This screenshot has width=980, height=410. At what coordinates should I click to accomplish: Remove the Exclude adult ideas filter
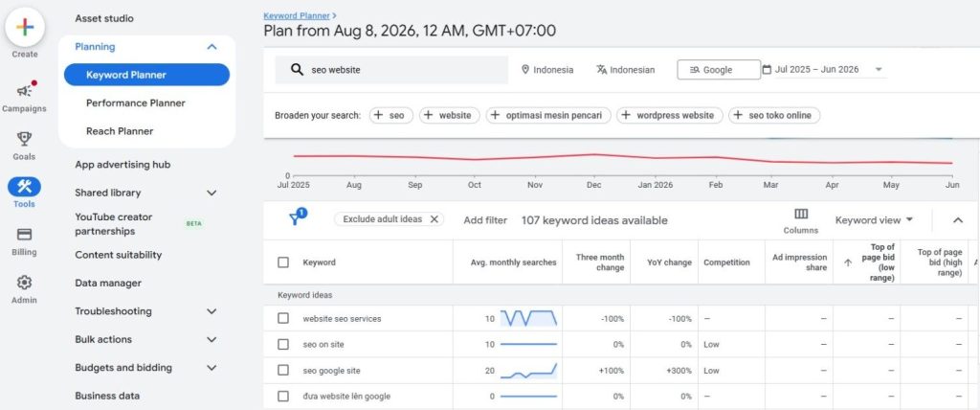[x=434, y=219]
